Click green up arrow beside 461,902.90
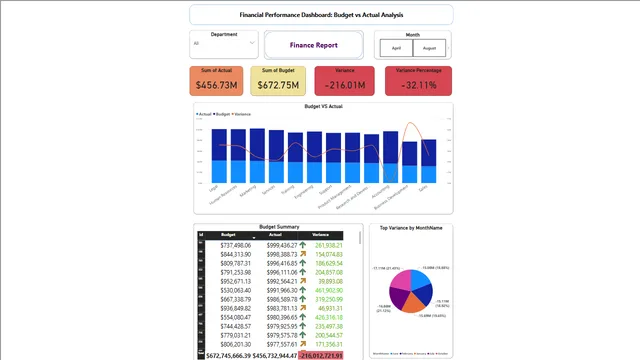 [302, 290]
